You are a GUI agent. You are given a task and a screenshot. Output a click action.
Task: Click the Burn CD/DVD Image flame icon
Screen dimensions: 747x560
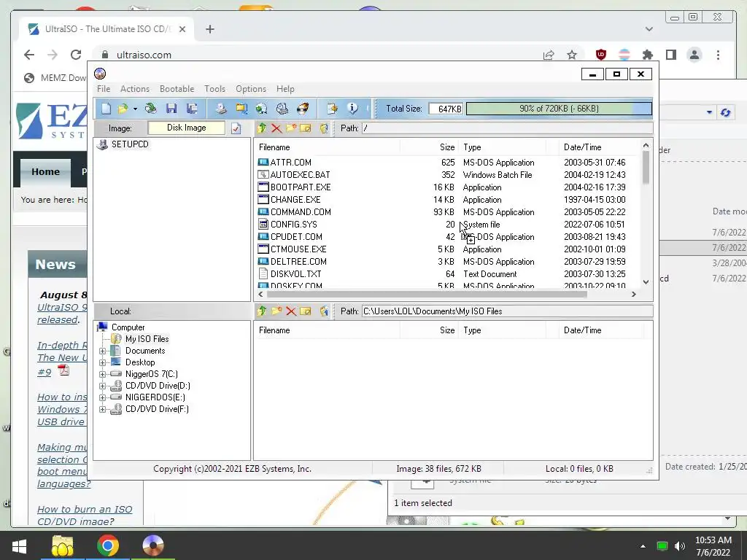tap(303, 109)
